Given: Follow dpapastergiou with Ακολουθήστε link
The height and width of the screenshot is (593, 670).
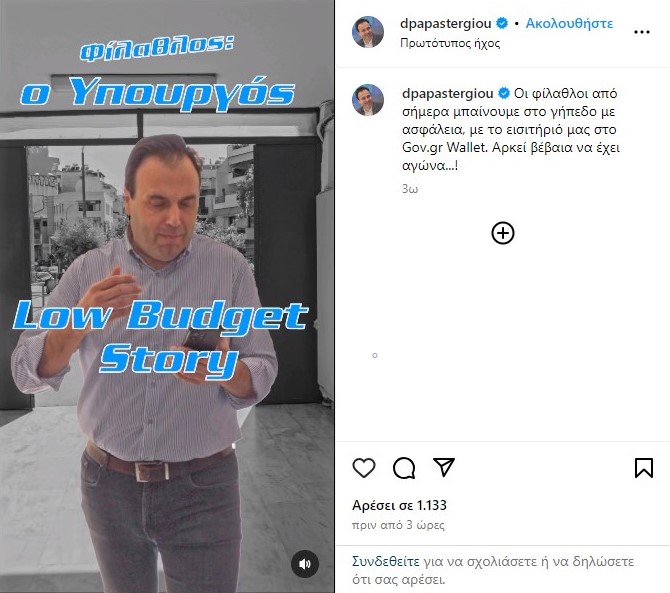Looking at the screenshot, I should pos(569,23).
